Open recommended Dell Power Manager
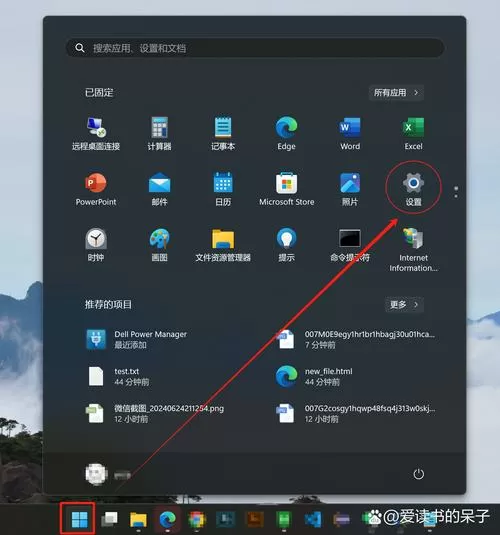500x535 pixels. click(137, 339)
